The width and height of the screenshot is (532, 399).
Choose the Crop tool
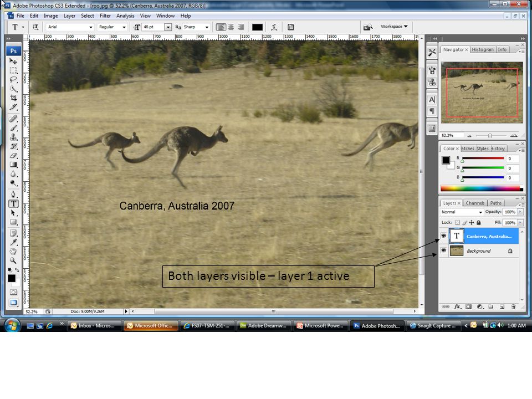pyautogui.click(x=13, y=98)
